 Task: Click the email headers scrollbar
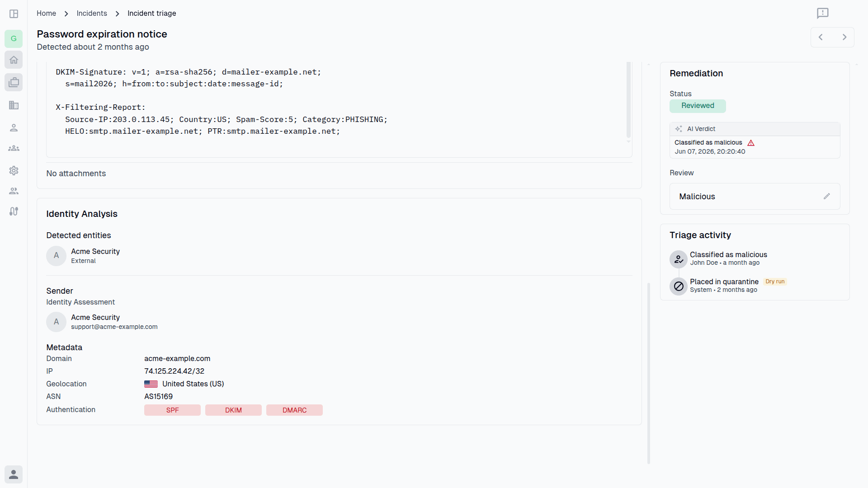click(628, 100)
